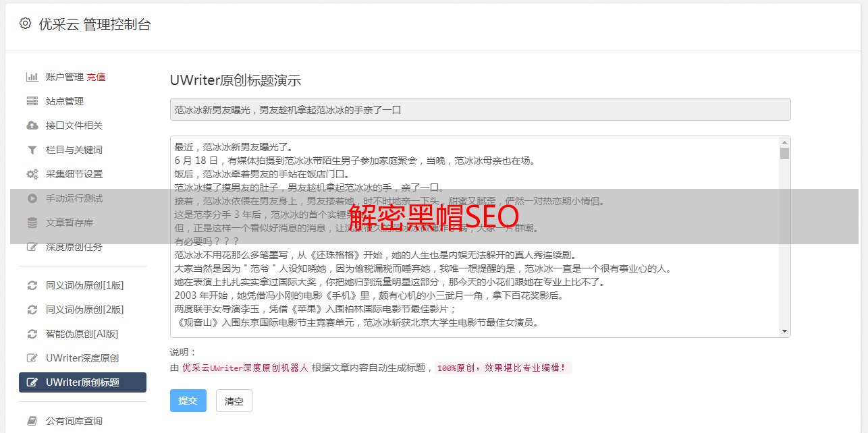Click the refresh icon for 智能伪原创[AI版]
This screenshot has width=868, height=433.
click(x=32, y=334)
